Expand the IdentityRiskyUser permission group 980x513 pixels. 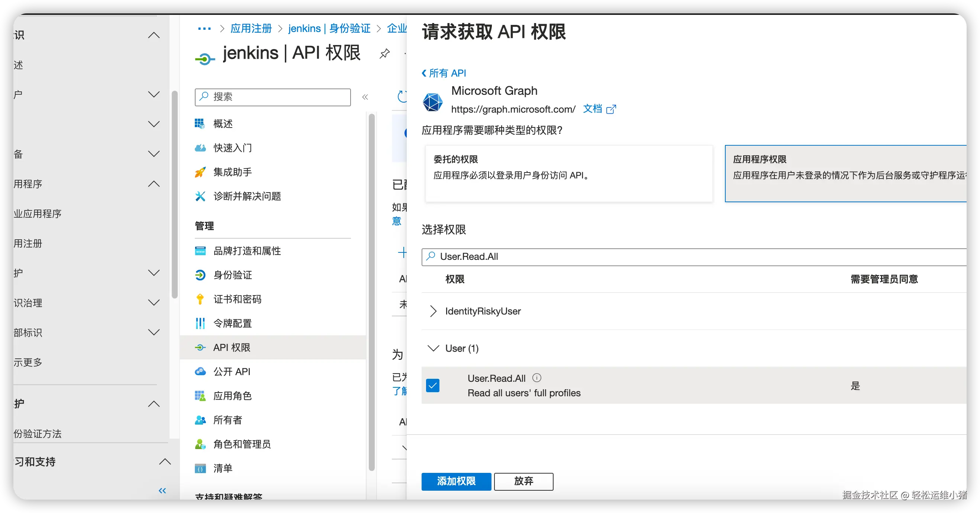(x=433, y=311)
